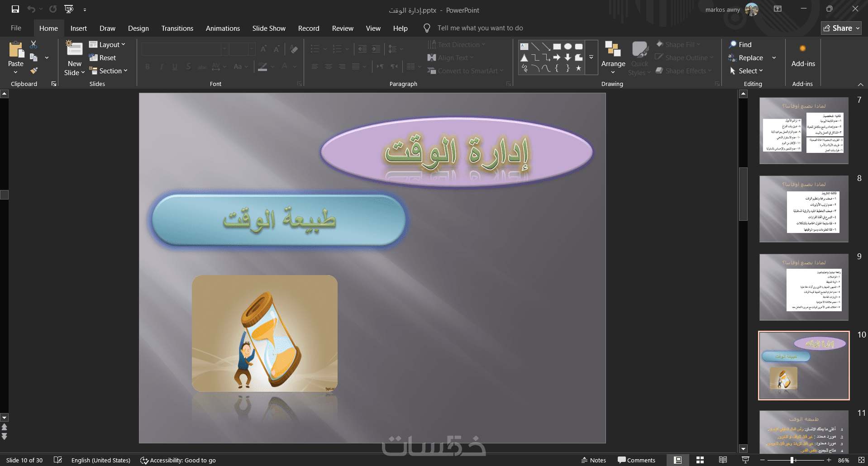Click the zoom slider handle
The image size is (868, 466).
click(x=792, y=460)
